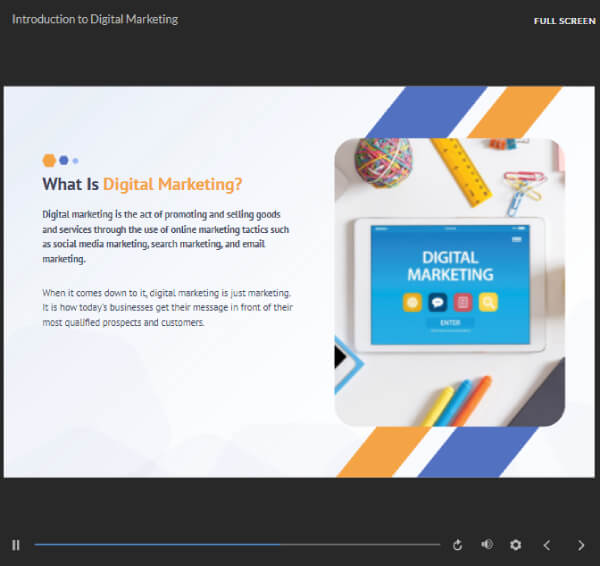This screenshot has height=566, width=600.
Task: Go to the previous slide arrow
Action: pos(547,545)
